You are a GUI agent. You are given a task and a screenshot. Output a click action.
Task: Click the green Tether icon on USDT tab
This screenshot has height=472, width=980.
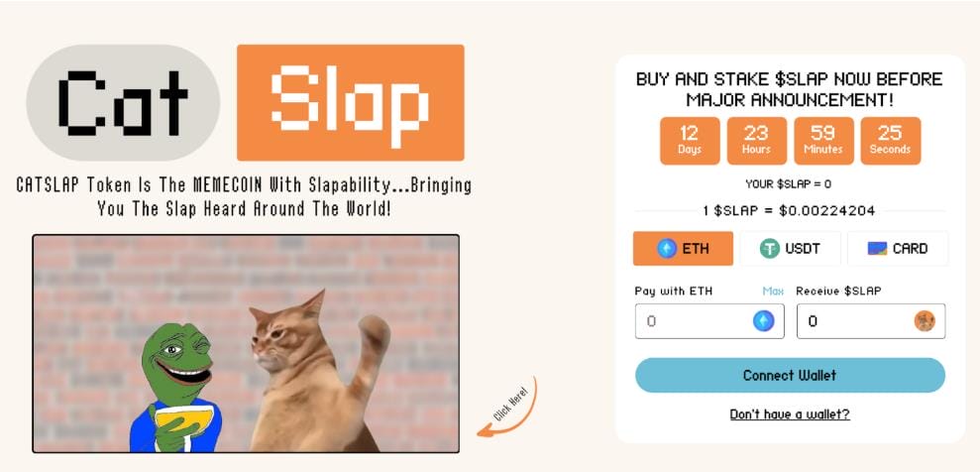click(x=769, y=248)
